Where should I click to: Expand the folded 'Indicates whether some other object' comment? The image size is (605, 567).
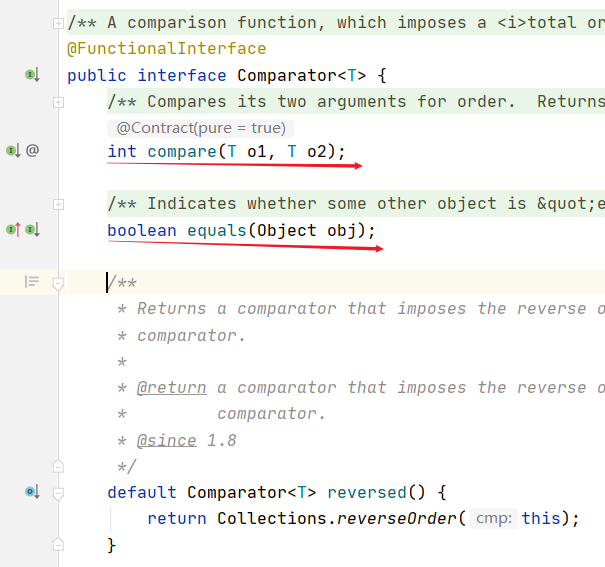[x=58, y=204]
